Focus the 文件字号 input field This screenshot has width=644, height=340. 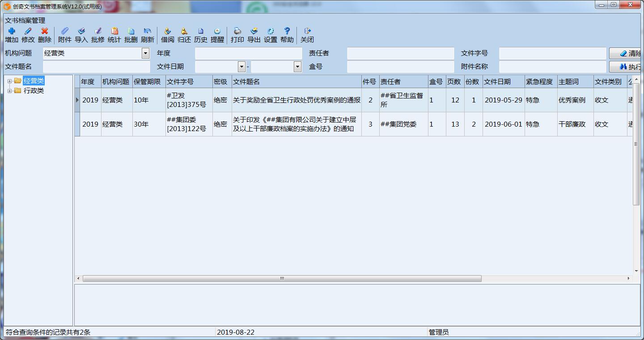click(x=553, y=54)
